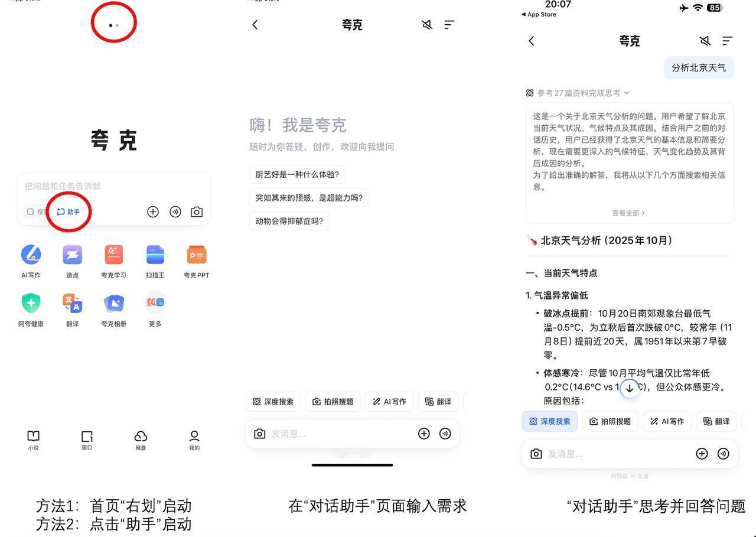The image size is (756, 537).
Task: Tap 拍照搜题 chip in the right answer screen
Action: click(x=610, y=421)
